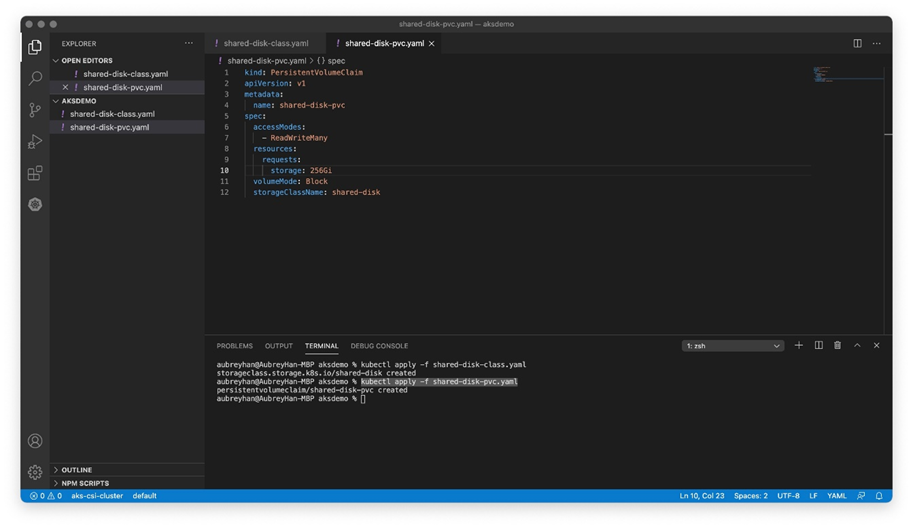Switch to the Problems panel tab
The height and width of the screenshot is (528, 913).
[235, 346]
